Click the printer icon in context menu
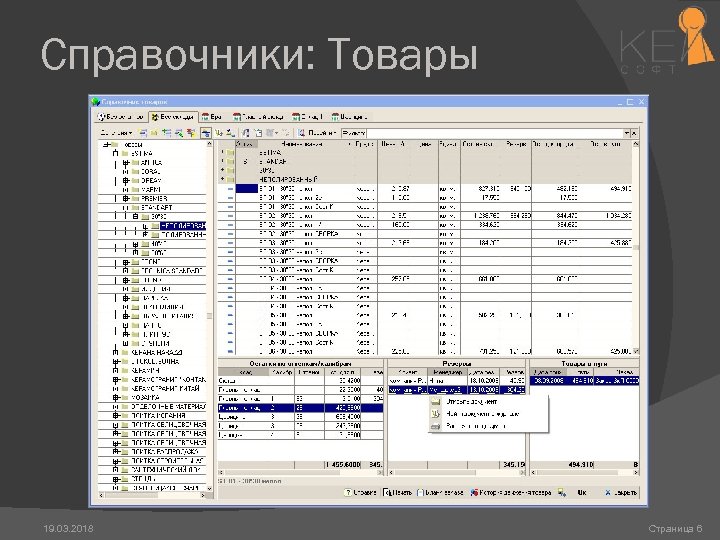 (435, 426)
